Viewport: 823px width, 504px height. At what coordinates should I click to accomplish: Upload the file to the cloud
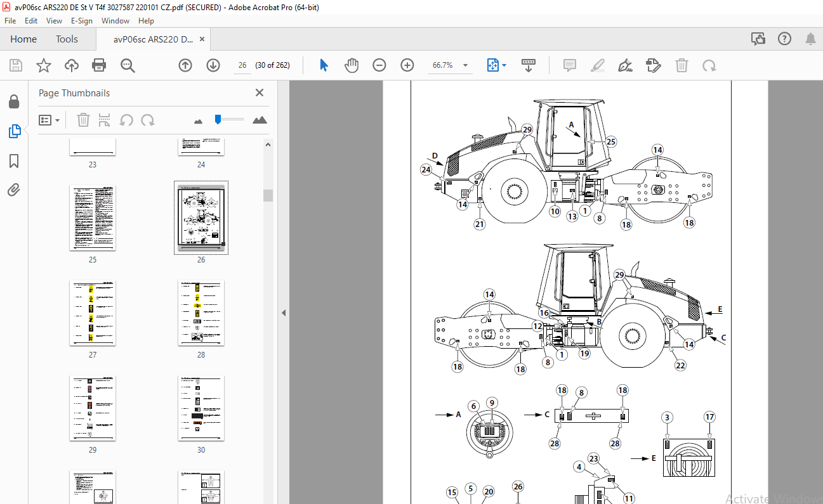(x=71, y=65)
